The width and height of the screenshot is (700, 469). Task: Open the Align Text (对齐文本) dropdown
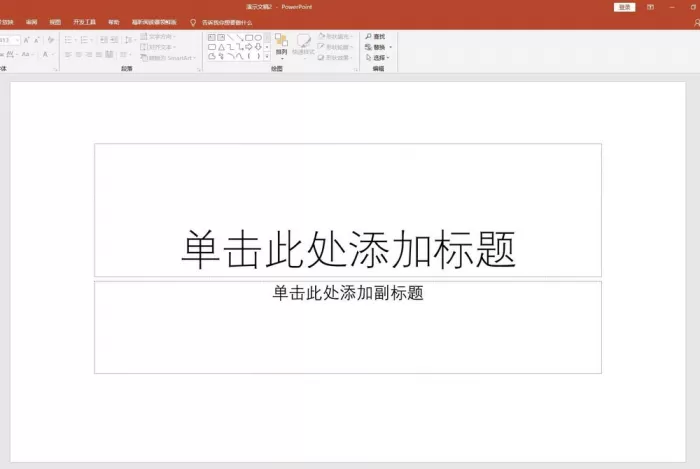(x=158, y=47)
